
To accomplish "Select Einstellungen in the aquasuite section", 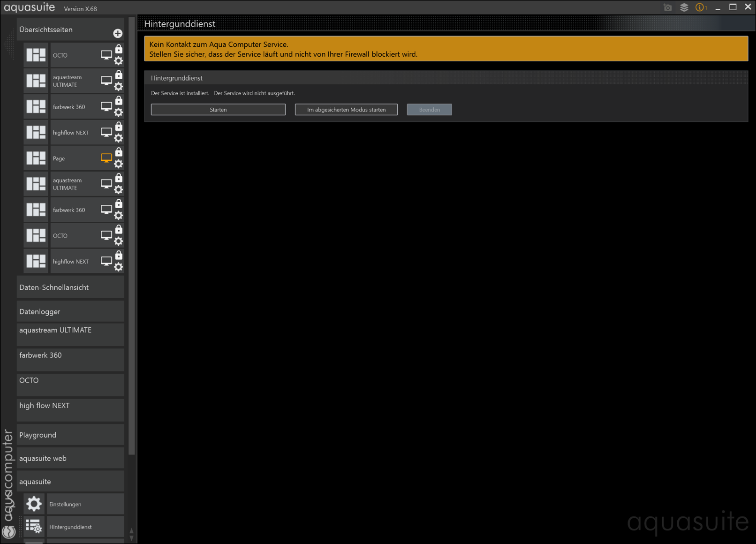I will (86, 504).
